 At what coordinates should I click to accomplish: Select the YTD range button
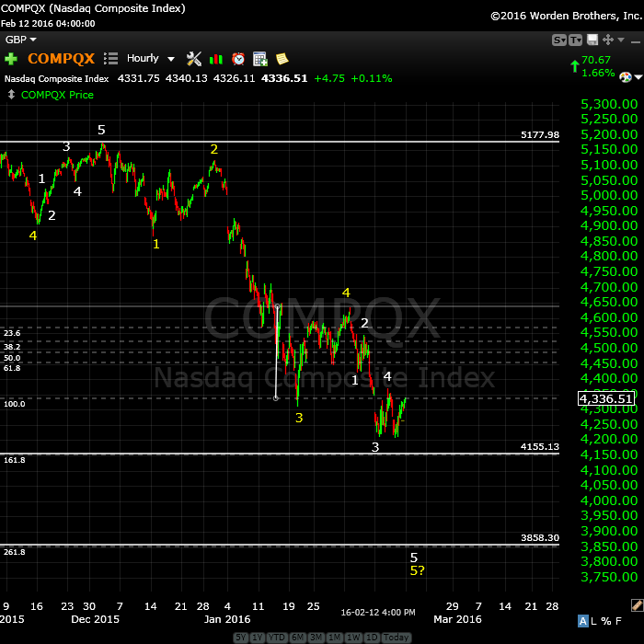(277, 637)
